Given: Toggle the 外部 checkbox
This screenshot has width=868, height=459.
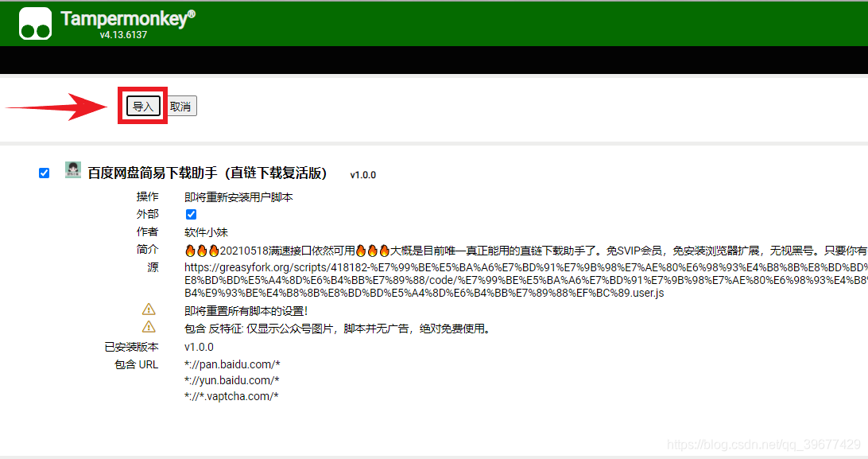Looking at the screenshot, I should [x=191, y=214].
